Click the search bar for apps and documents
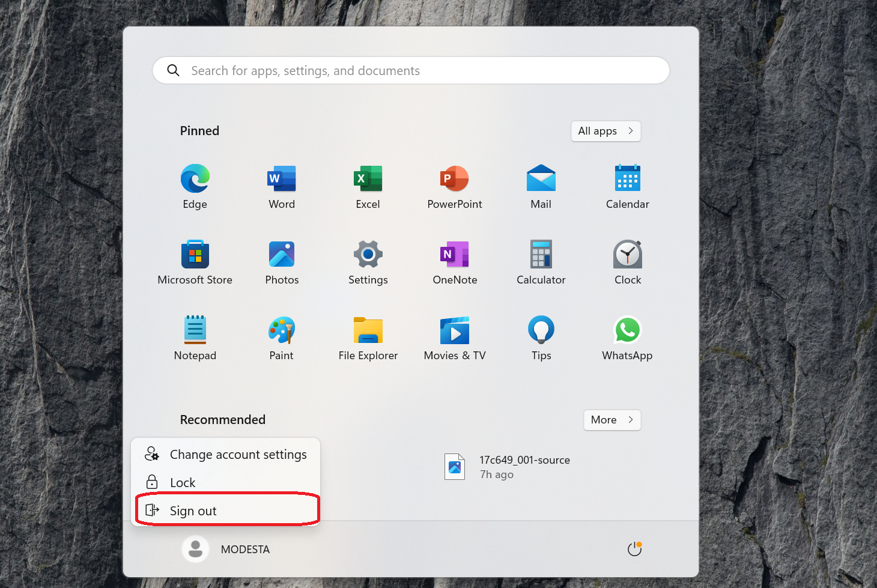The width and height of the screenshot is (877, 588). pyautogui.click(x=410, y=70)
